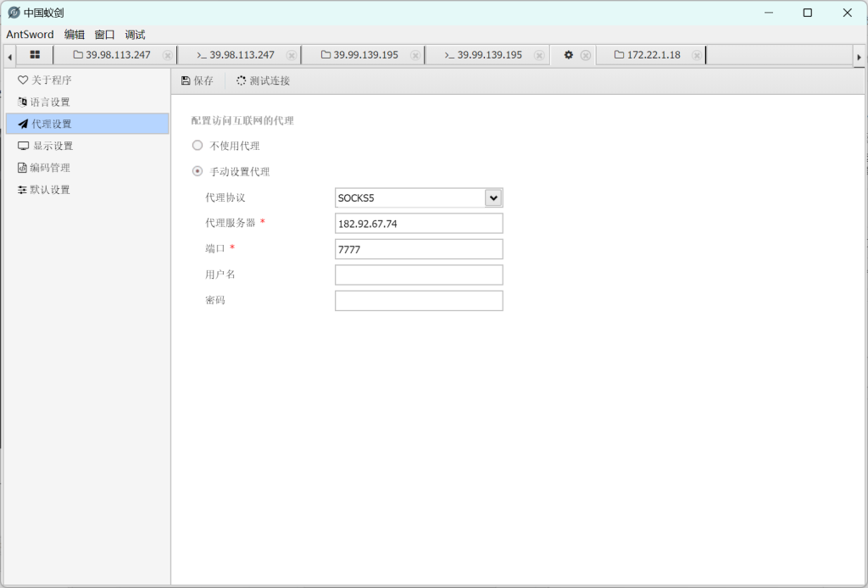Click the 密码 input field
This screenshot has height=588, width=868.
click(419, 301)
